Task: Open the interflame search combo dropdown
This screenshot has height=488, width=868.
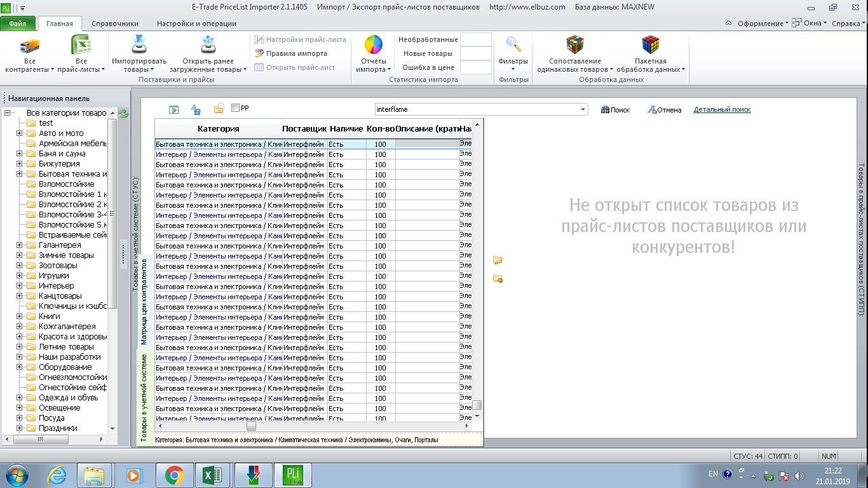Action: (x=583, y=109)
